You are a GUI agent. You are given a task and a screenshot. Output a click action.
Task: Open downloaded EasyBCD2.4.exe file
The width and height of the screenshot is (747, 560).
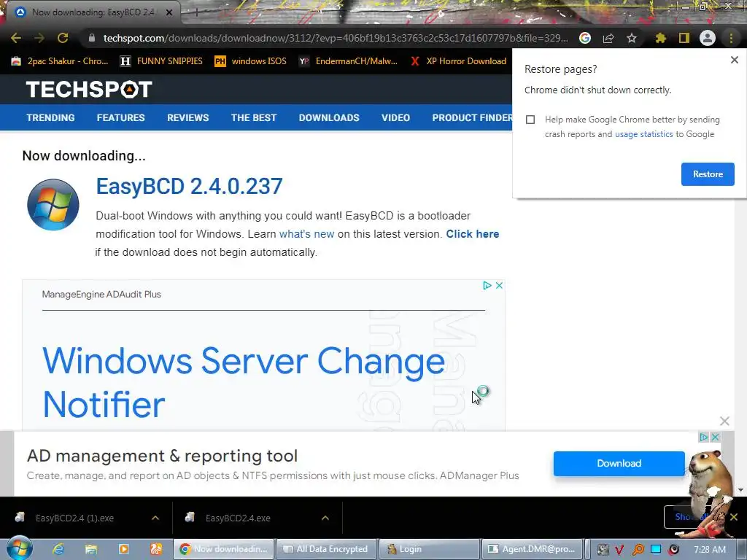coord(238,518)
